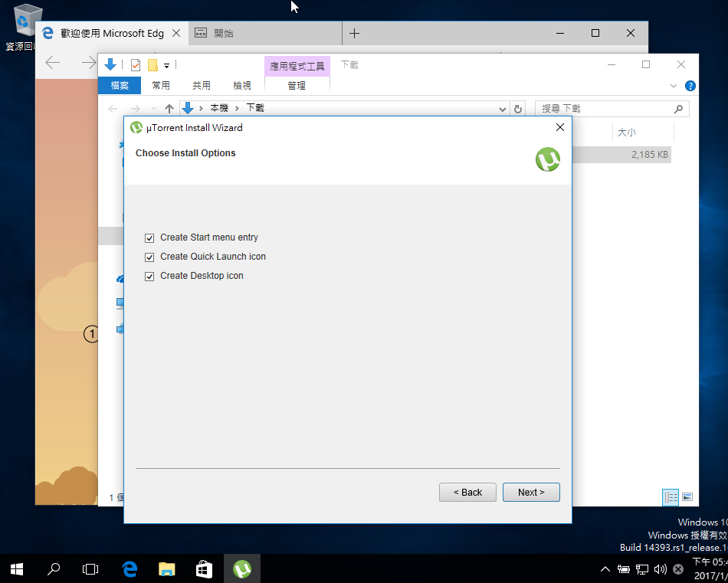Close the µTorrent Install Wizard dialog

[560, 127]
